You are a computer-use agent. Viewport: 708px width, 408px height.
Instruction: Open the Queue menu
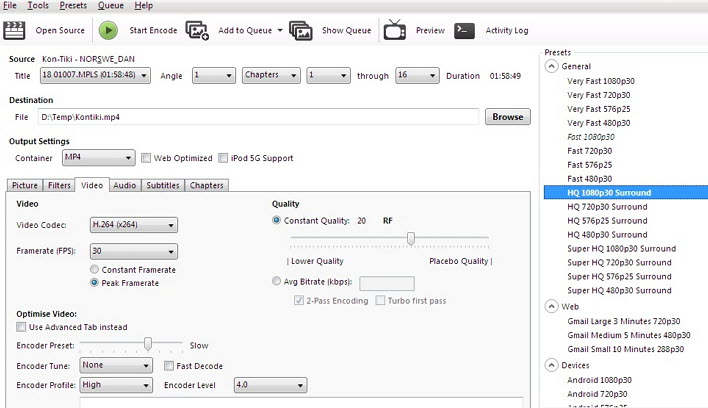[111, 5]
